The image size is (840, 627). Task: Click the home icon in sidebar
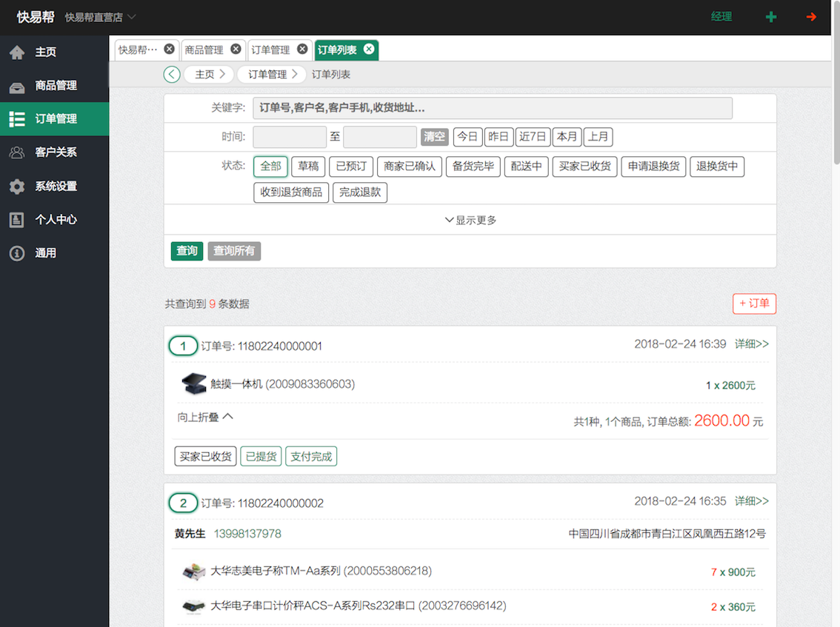tap(17, 52)
